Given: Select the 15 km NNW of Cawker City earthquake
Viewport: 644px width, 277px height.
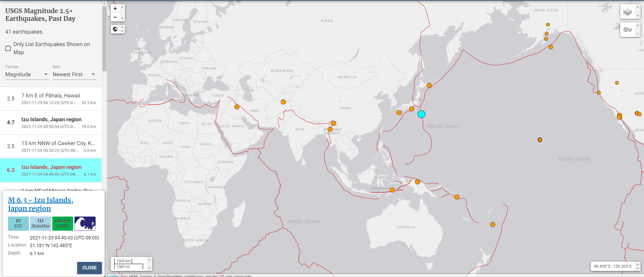Looking at the screenshot, I should pyautogui.click(x=51, y=146).
